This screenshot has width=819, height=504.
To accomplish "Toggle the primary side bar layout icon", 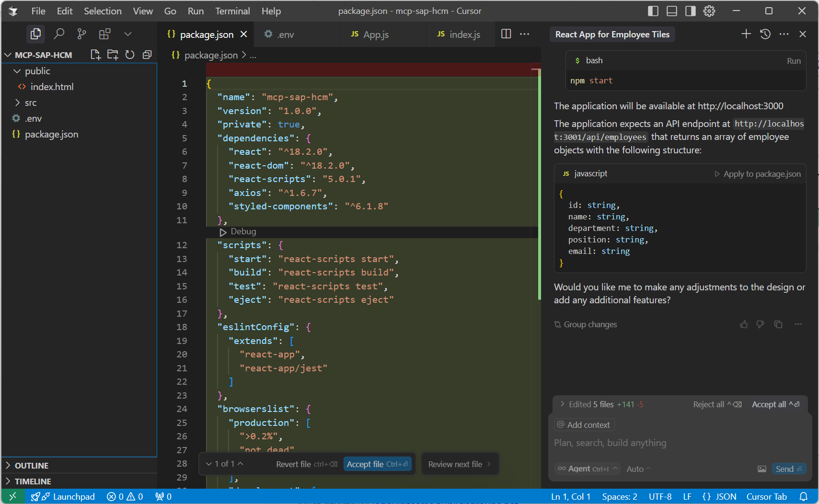I will tap(653, 11).
